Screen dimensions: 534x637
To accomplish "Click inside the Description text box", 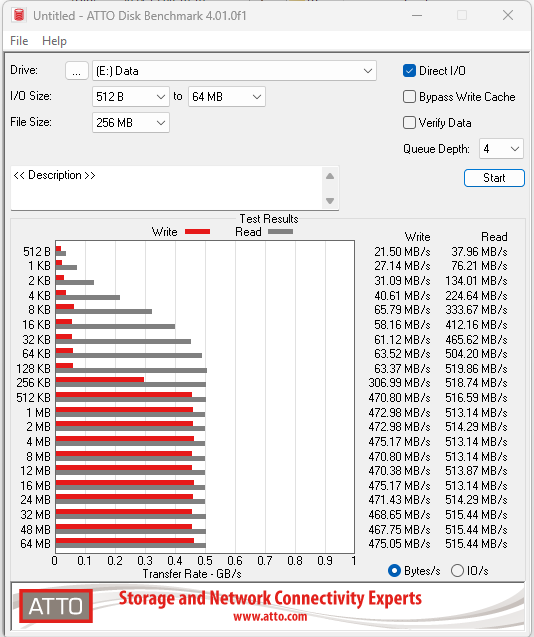I will click(167, 188).
